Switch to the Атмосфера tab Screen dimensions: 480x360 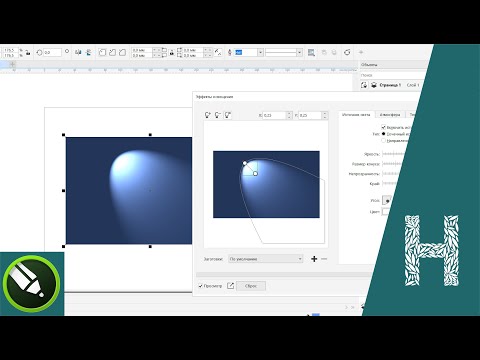click(390, 114)
